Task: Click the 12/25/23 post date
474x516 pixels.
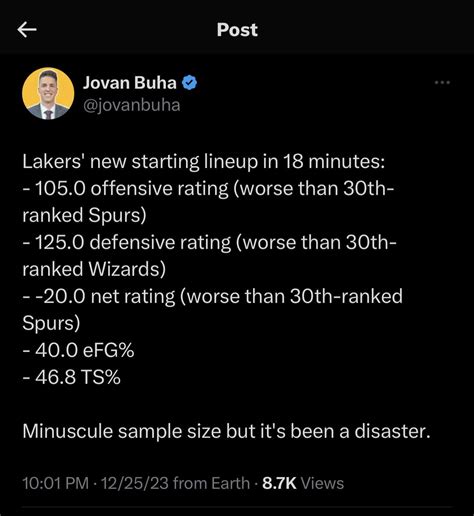Action: (135, 483)
